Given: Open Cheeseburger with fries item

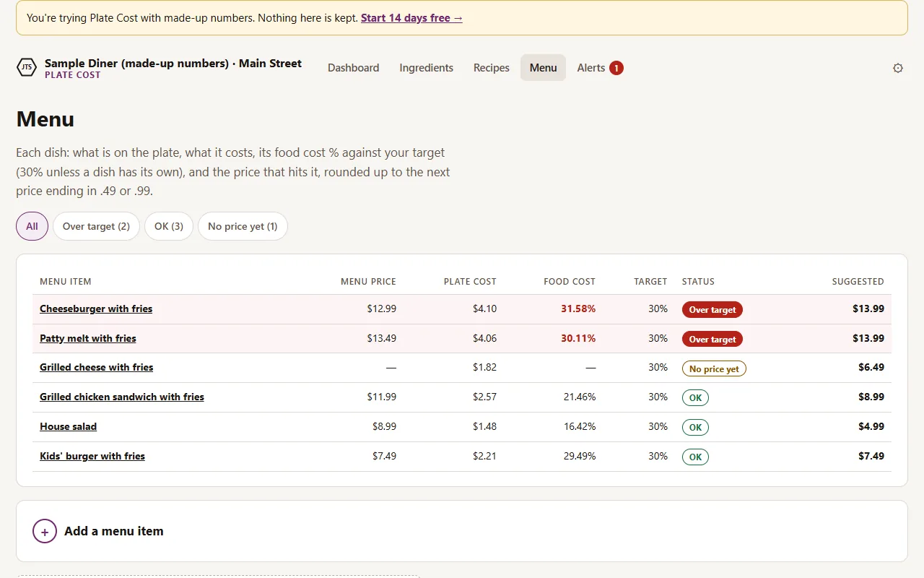Looking at the screenshot, I should pos(96,309).
